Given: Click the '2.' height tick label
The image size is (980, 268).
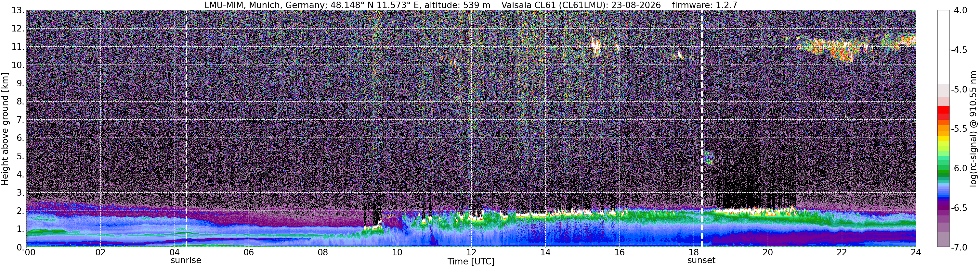Looking at the screenshot, I should click(x=20, y=211).
